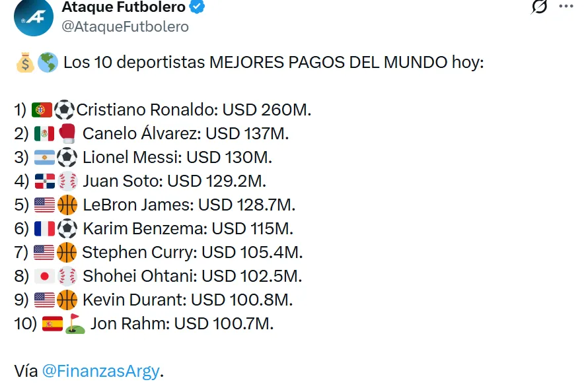The height and width of the screenshot is (392, 584).
Task: Click the Japan flag beside Shohei Ohtani
Action: click(x=44, y=276)
